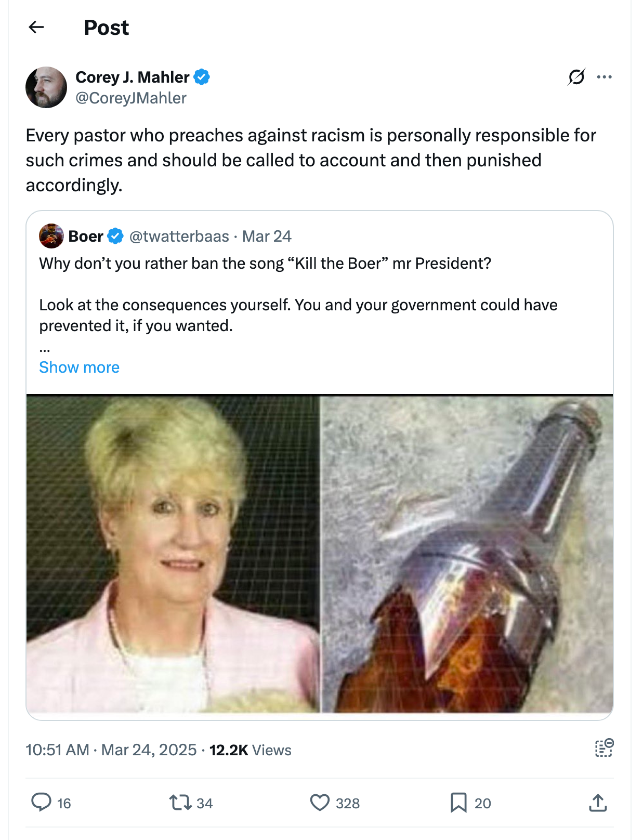
Task: Click Boer's blue verified badge
Action: [x=115, y=236]
